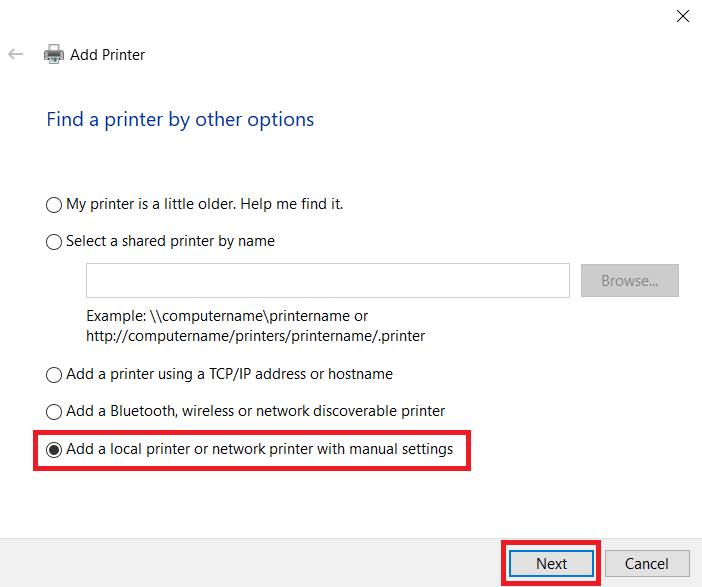Screen dimensions: 702x587
Task: Select "My printer is a little older" radio button
Action: (54, 205)
